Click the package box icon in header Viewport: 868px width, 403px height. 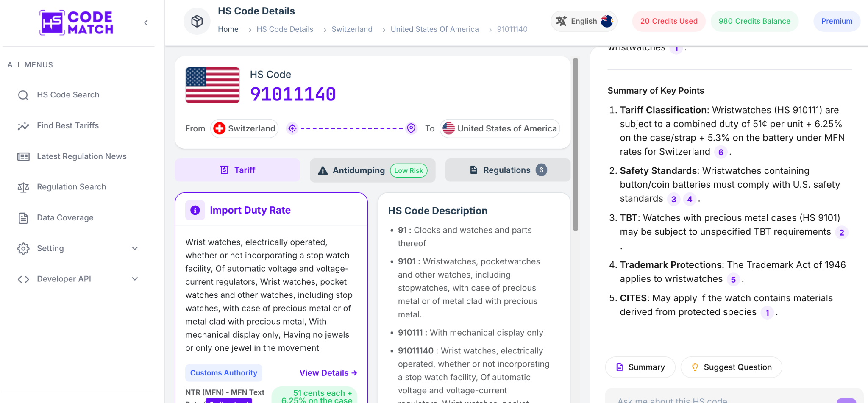pos(197,21)
